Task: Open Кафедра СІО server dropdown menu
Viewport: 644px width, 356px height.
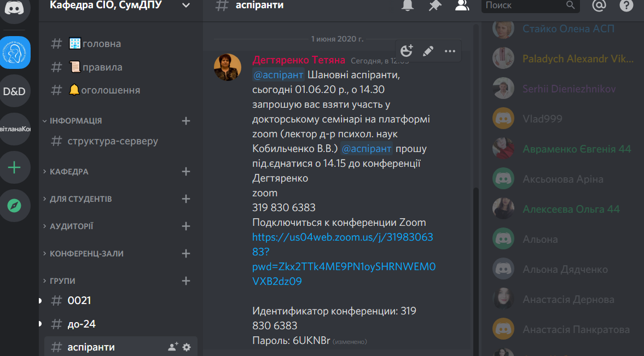Action: pos(186,5)
